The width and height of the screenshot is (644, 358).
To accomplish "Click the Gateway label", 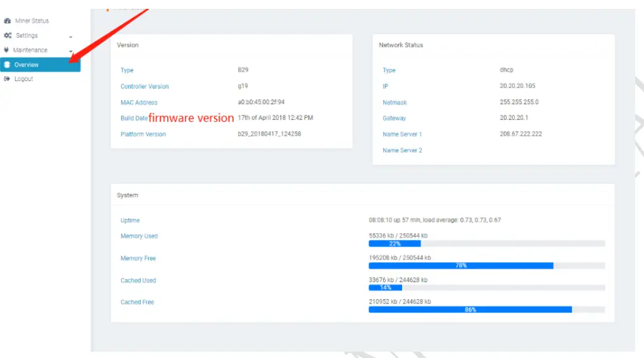I will click(395, 118).
